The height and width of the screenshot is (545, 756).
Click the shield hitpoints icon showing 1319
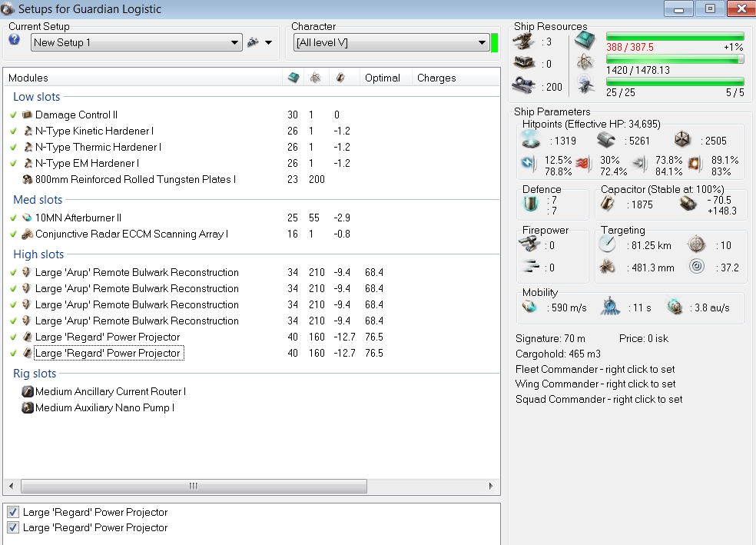[x=531, y=139]
